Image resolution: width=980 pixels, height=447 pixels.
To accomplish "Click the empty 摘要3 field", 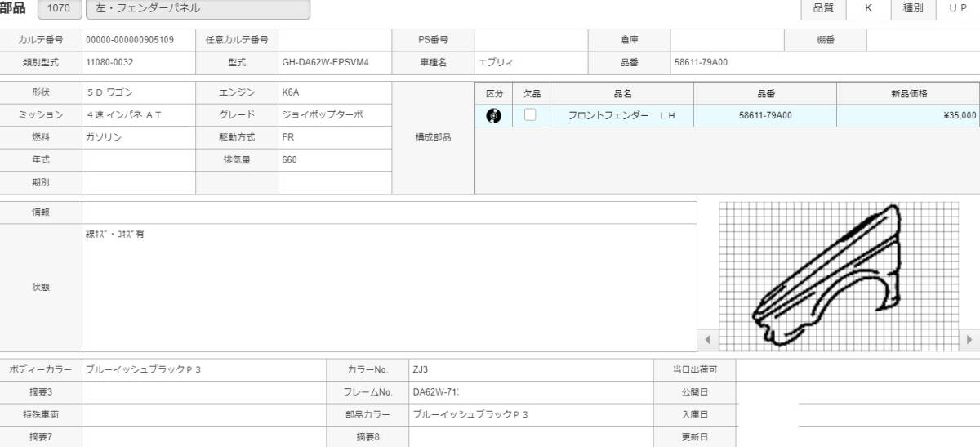I will pos(204,391).
